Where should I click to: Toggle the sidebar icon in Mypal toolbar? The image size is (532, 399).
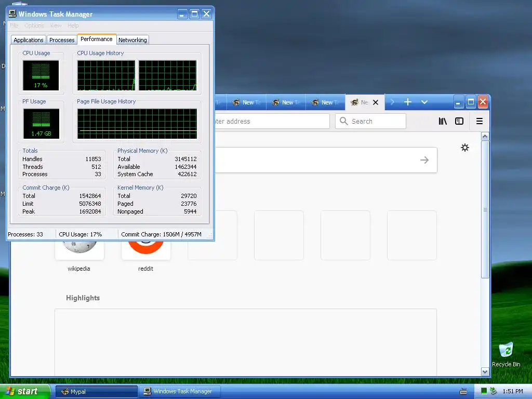point(459,121)
